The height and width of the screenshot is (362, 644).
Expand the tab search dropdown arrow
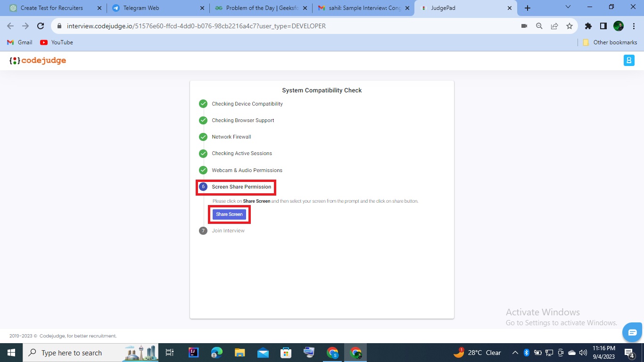[x=568, y=8]
